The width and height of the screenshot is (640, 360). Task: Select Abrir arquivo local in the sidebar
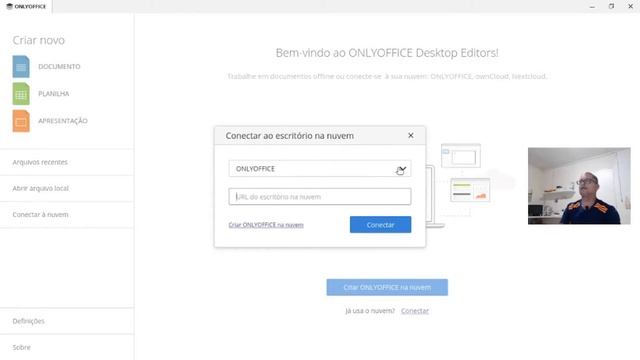coord(67,188)
